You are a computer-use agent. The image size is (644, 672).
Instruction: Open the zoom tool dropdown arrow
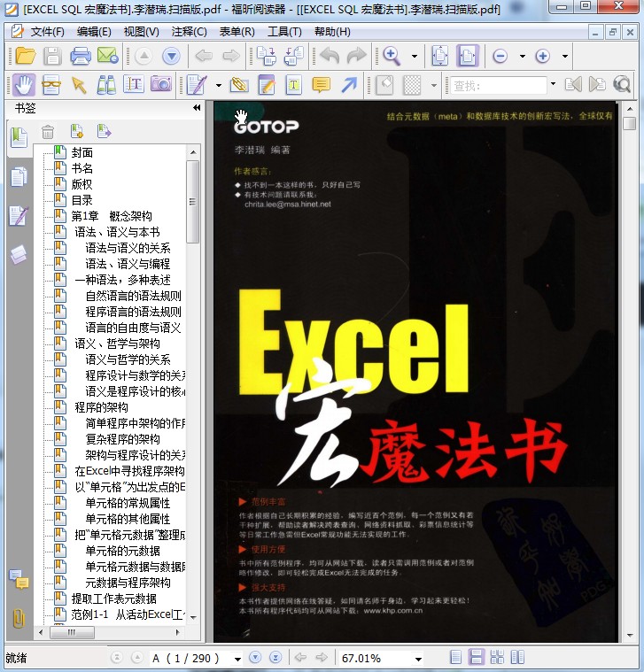pyautogui.click(x=415, y=56)
